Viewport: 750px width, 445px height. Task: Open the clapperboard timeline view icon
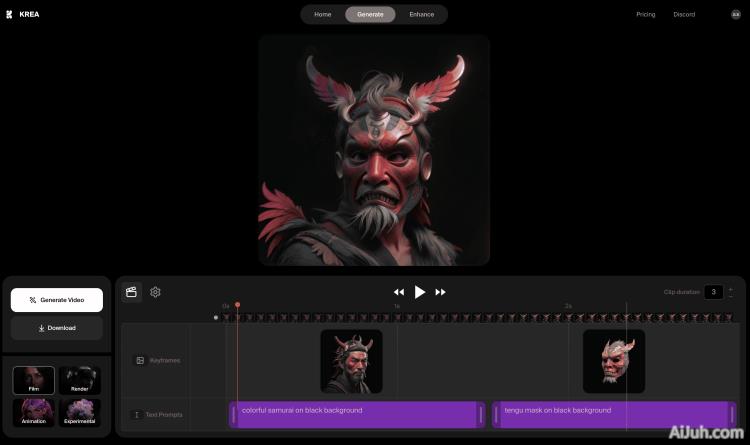pyautogui.click(x=132, y=292)
